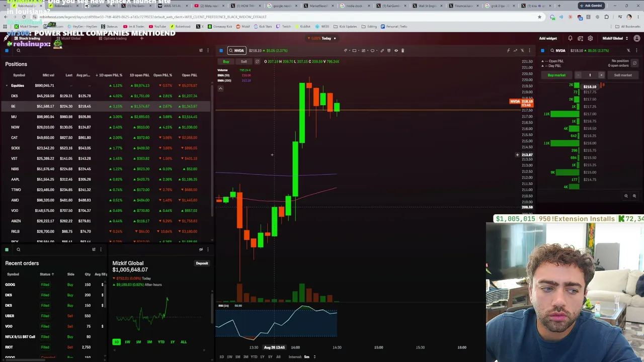Select the AMD position row
644x362 pixels.
[x=106, y=200]
